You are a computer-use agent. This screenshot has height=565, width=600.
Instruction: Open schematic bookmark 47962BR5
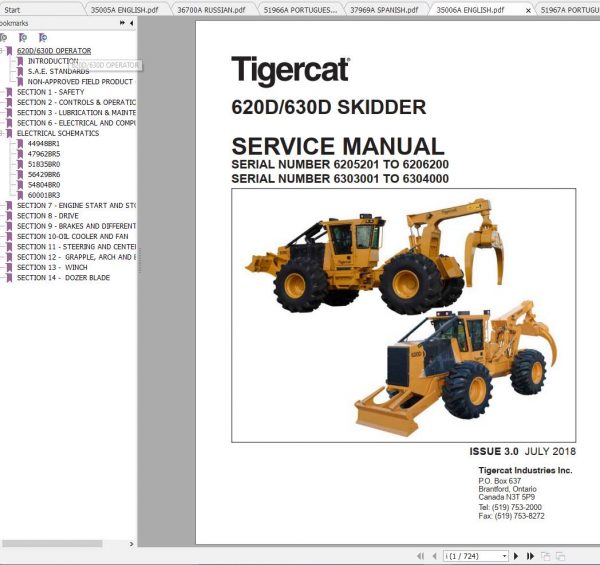[x=44, y=154]
